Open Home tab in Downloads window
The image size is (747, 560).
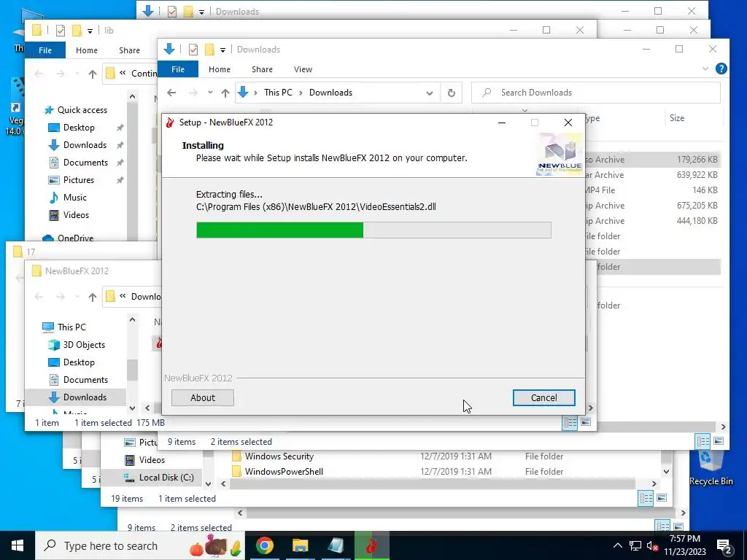pos(219,69)
